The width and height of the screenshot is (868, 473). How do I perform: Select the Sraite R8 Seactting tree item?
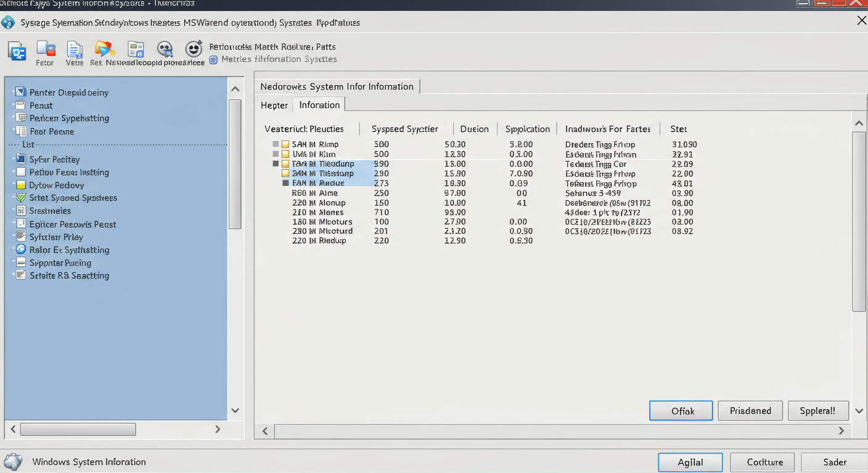click(x=69, y=275)
